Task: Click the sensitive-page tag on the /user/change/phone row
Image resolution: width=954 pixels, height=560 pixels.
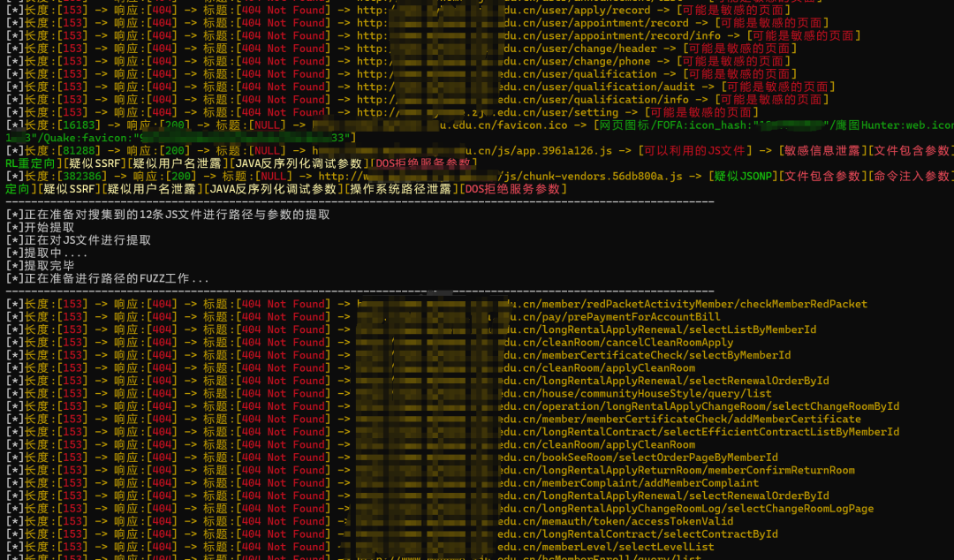Action: point(733,61)
